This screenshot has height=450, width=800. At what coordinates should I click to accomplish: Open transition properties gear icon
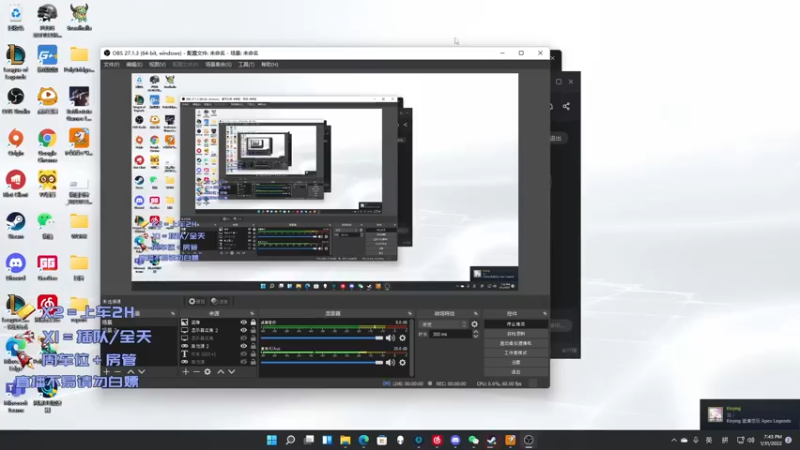pyautogui.click(x=474, y=324)
